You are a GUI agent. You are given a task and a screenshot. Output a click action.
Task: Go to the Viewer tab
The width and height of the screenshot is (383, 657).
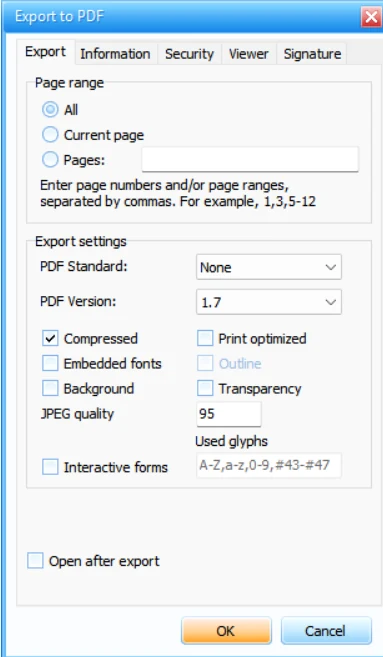(248, 54)
